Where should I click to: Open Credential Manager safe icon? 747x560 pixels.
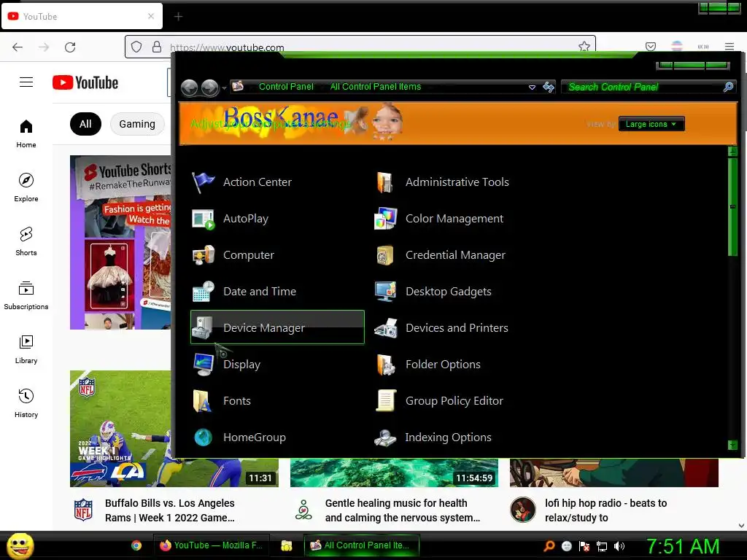pos(385,255)
